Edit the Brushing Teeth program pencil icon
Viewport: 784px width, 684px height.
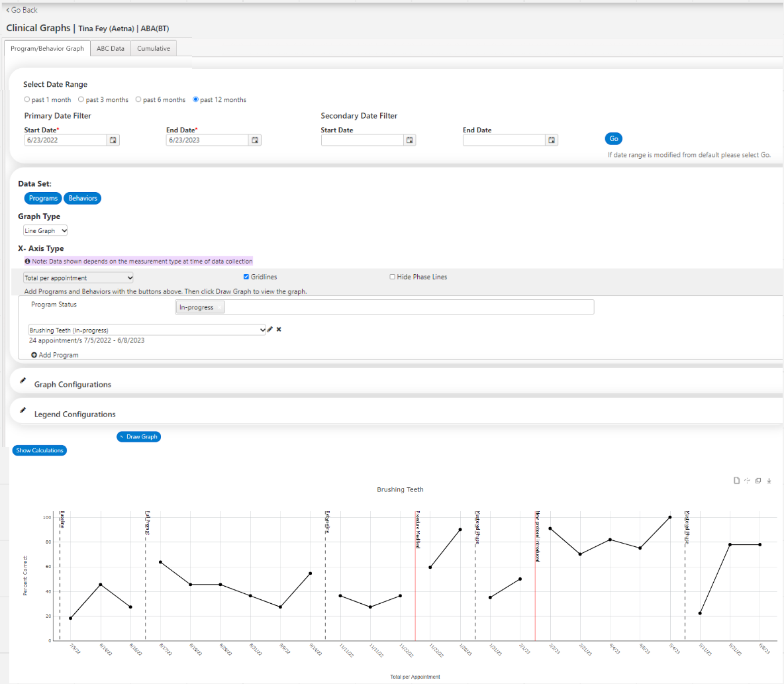pos(270,329)
